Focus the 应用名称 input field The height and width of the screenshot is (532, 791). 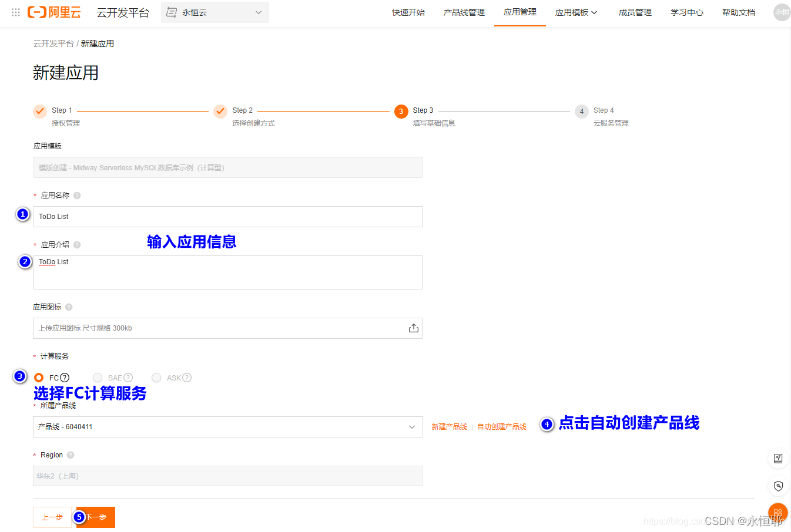[x=227, y=217]
